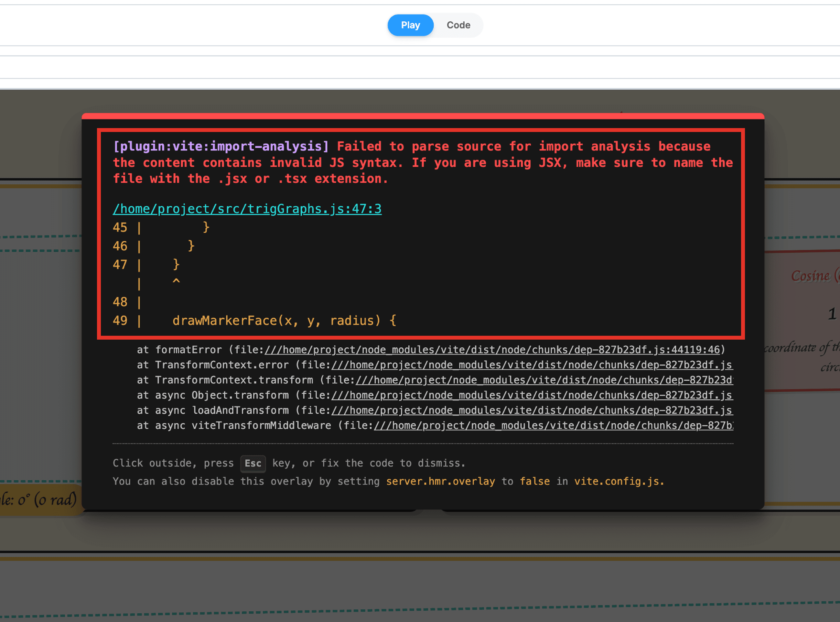Click the orange 'false' keyword in the hint
Image resolution: width=840 pixels, height=622 pixels.
(534, 481)
